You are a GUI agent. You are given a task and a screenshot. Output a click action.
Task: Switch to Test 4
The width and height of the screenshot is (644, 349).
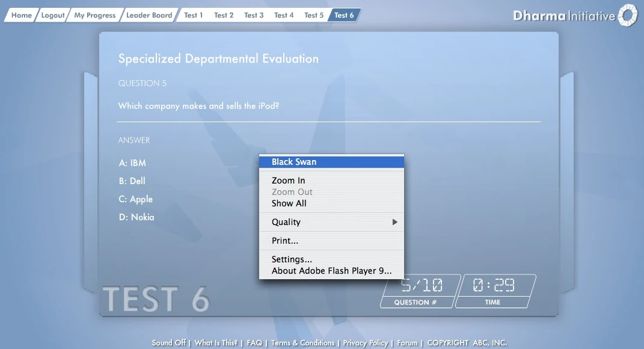[x=284, y=15]
